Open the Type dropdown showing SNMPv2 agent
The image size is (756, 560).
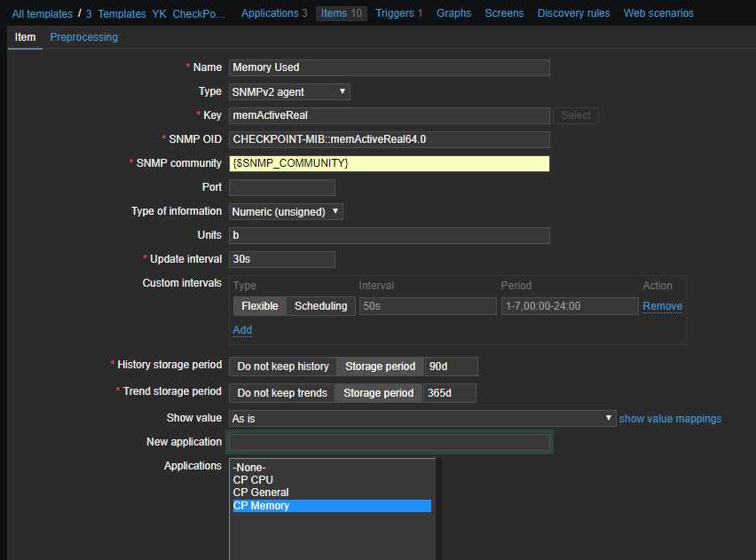(x=289, y=91)
